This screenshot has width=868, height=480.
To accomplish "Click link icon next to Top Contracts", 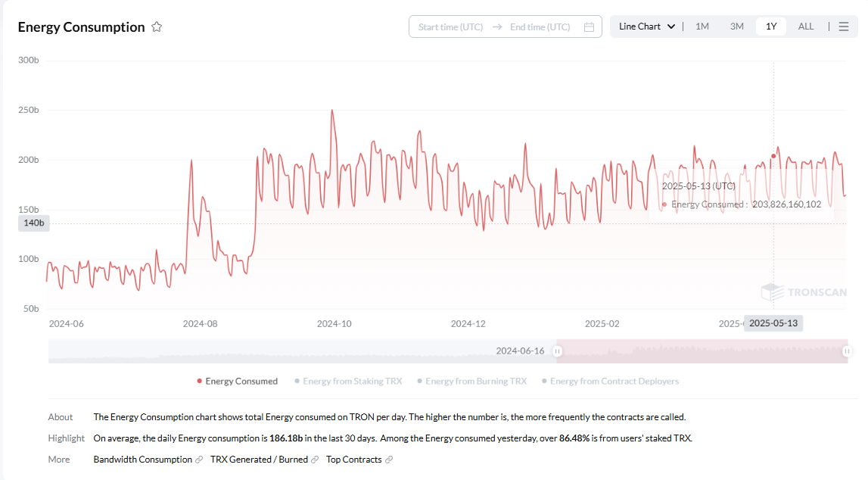I will tap(389, 460).
